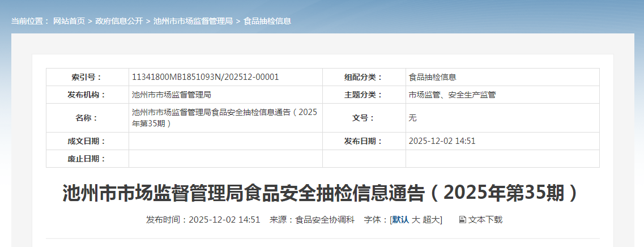
Task: Switch font size to 大
Action: pyautogui.click(x=415, y=220)
